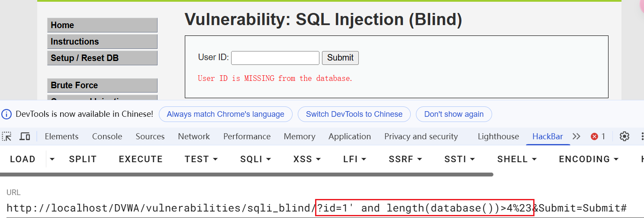Click the HackBar horizontal scrollbar

[247, 175]
